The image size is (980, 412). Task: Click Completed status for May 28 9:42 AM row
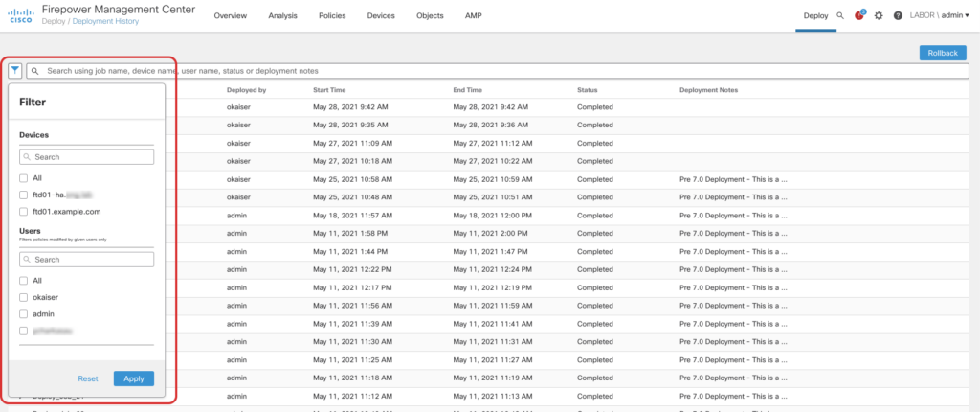click(x=595, y=107)
